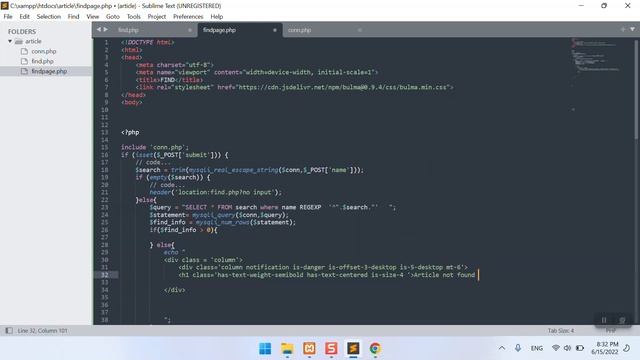
Task: Collapse the article folder
Action: (x=10, y=41)
